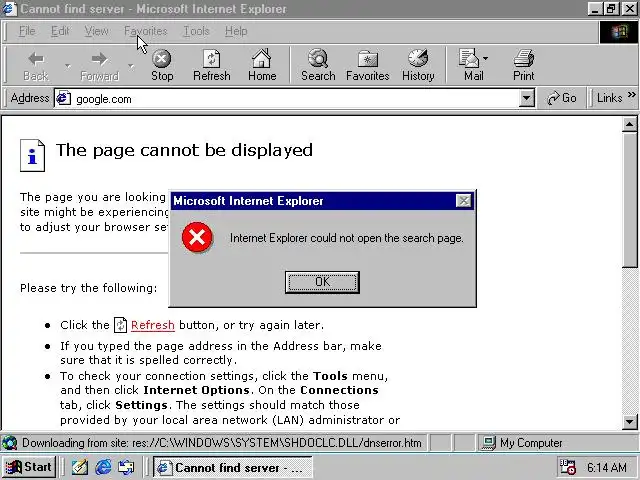Refresh the page from the toolbar
Screen dimensions: 640x480
coord(211,66)
